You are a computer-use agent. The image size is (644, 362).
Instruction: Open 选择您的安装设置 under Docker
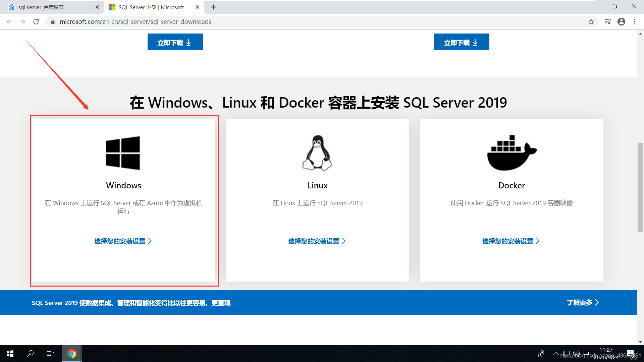point(511,241)
